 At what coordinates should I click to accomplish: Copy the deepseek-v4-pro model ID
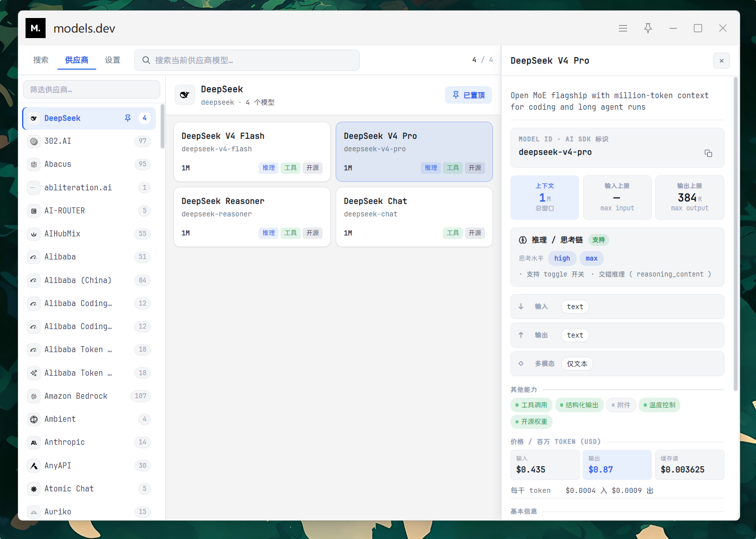708,153
